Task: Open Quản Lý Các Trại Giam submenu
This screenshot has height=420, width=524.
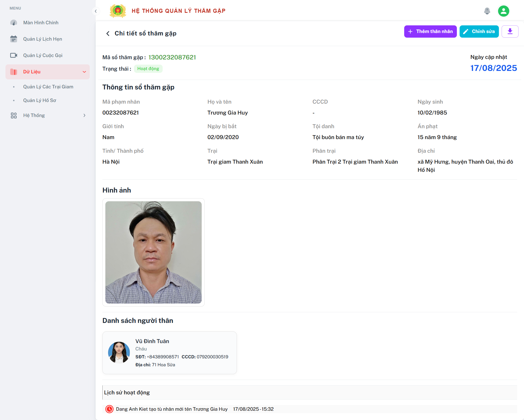Action: pyautogui.click(x=48, y=87)
